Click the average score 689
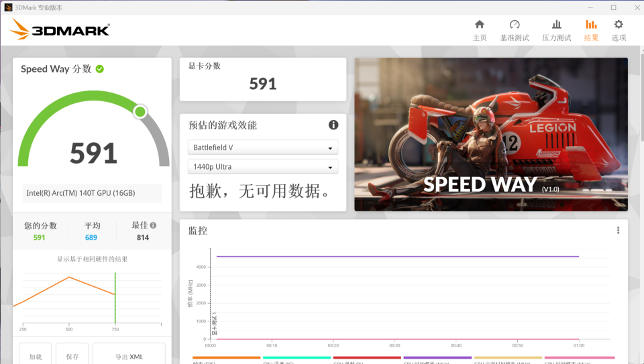The height and width of the screenshot is (364, 644). click(x=91, y=237)
